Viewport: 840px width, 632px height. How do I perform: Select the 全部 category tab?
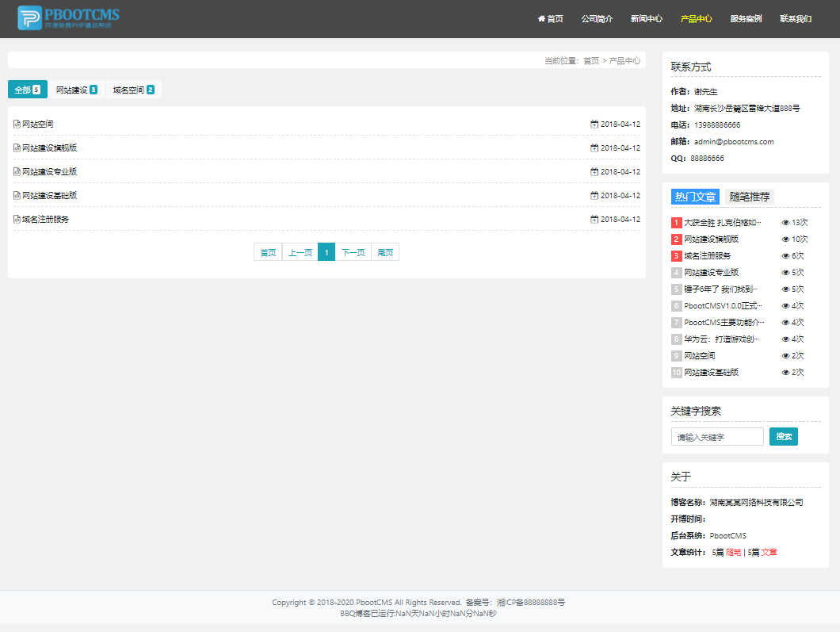pos(27,90)
